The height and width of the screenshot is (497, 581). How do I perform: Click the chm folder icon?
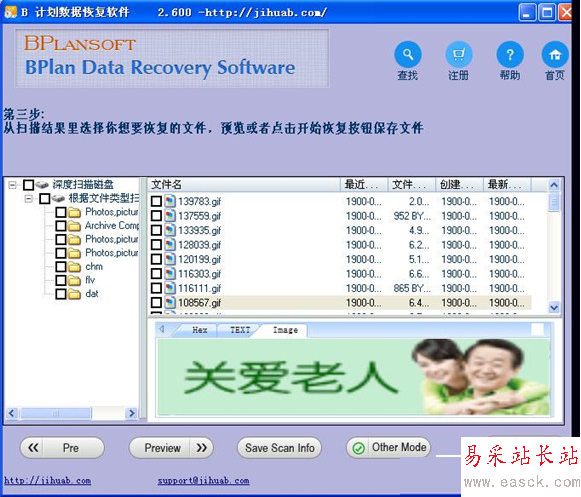[74, 267]
